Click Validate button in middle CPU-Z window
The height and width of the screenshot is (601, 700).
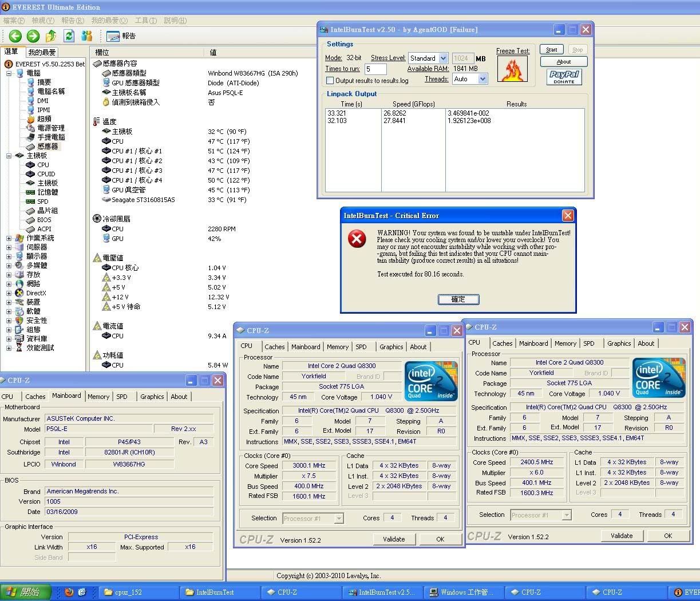(x=394, y=539)
